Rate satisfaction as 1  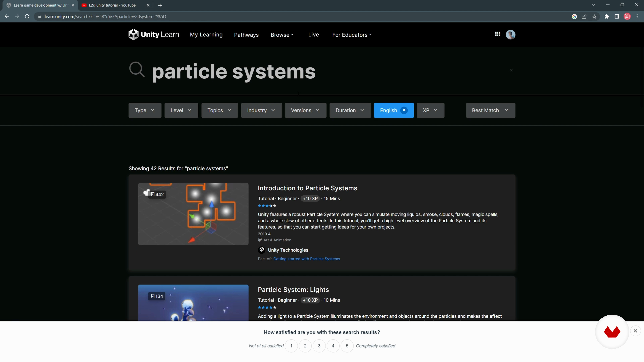[x=291, y=346]
